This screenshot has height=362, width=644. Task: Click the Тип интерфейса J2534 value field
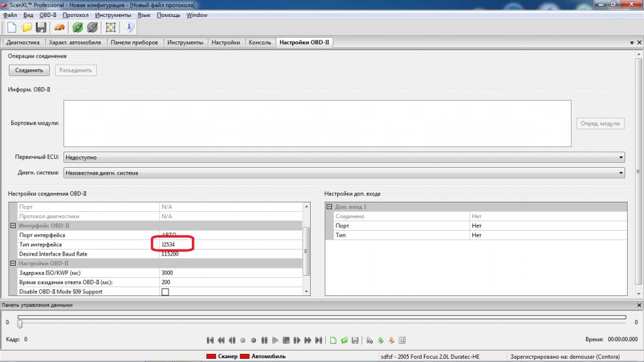(172, 244)
